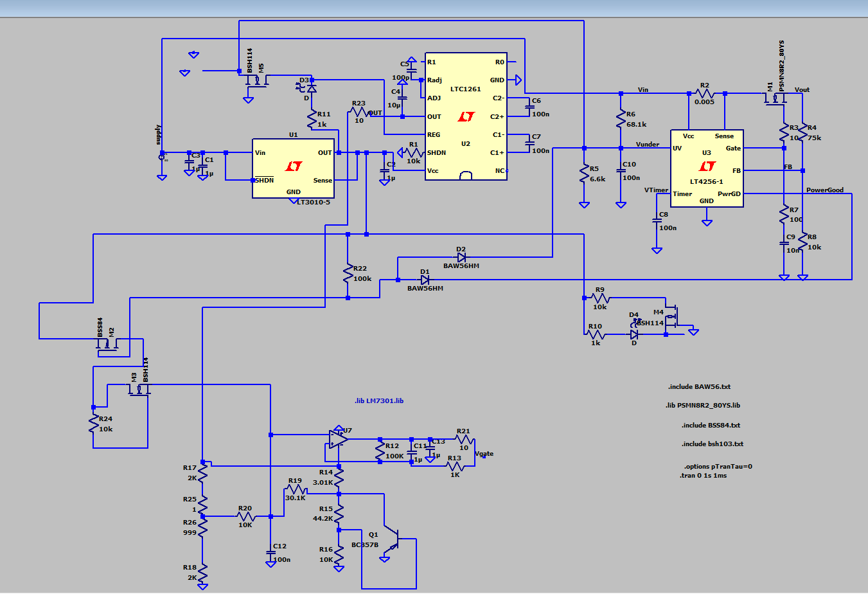The width and height of the screenshot is (868, 594).
Task: Click resistor R11 1k symbol
Action: (x=312, y=119)
